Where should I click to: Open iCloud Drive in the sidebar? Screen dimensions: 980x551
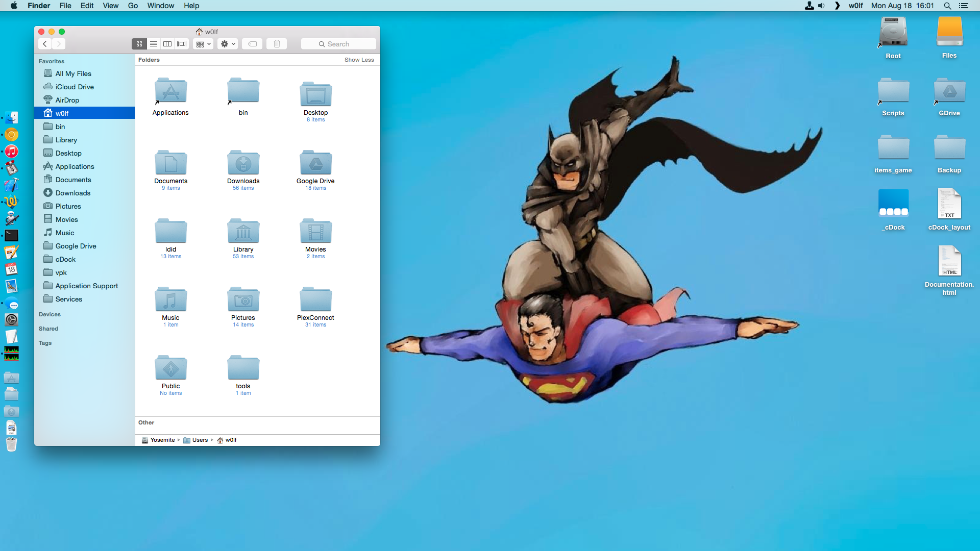pyautogui.click(x=74, y=87)
